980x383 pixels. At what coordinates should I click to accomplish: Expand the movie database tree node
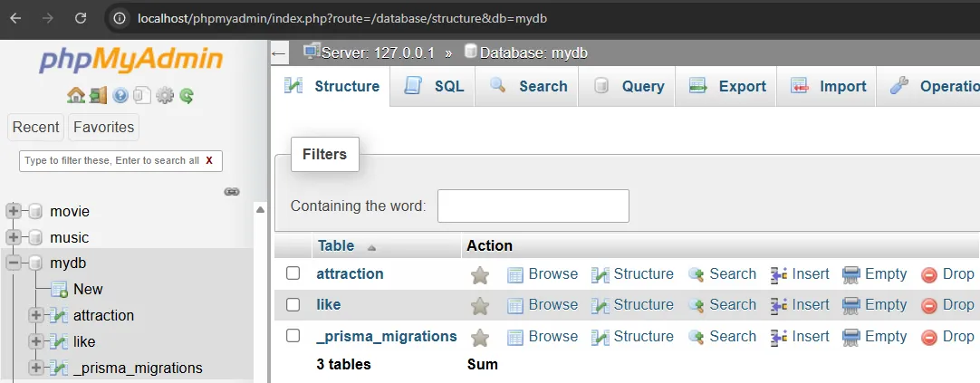coord(14,212)
